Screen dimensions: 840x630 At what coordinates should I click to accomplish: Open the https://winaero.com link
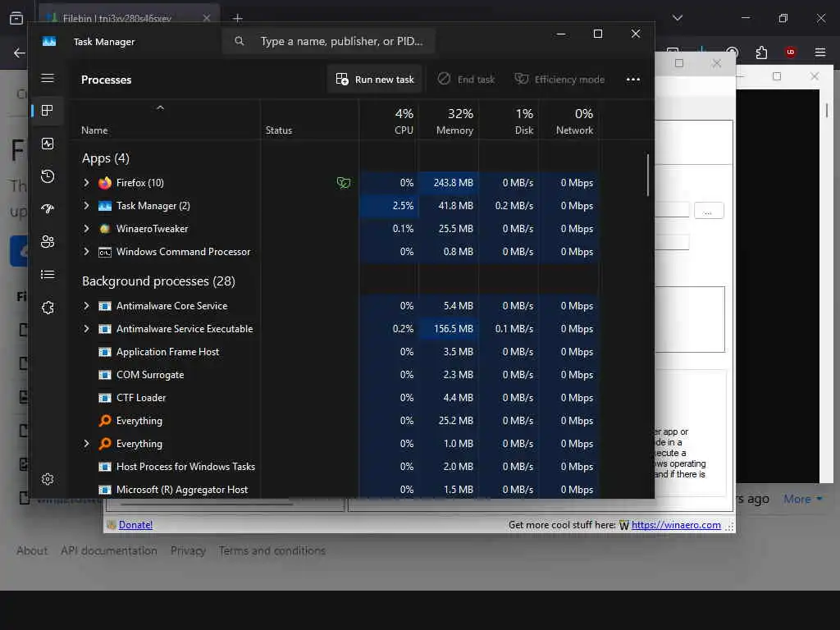tap(676, 525)
